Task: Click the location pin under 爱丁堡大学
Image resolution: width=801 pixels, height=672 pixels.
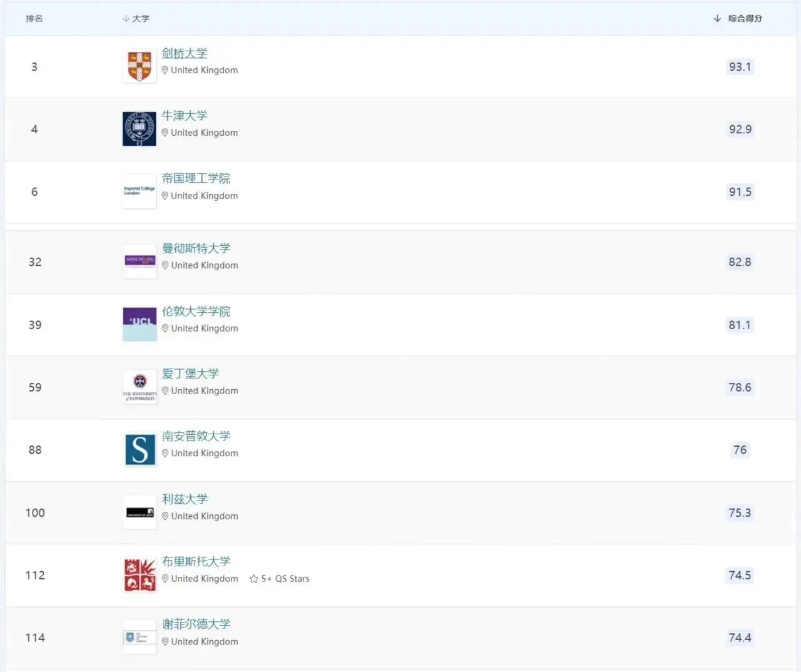Action: pos(165,391)
